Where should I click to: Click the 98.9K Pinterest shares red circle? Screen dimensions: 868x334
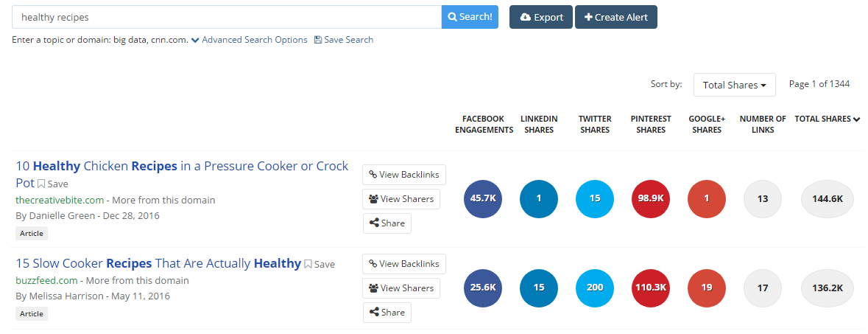pyautogui.click(x=651, y=199)
